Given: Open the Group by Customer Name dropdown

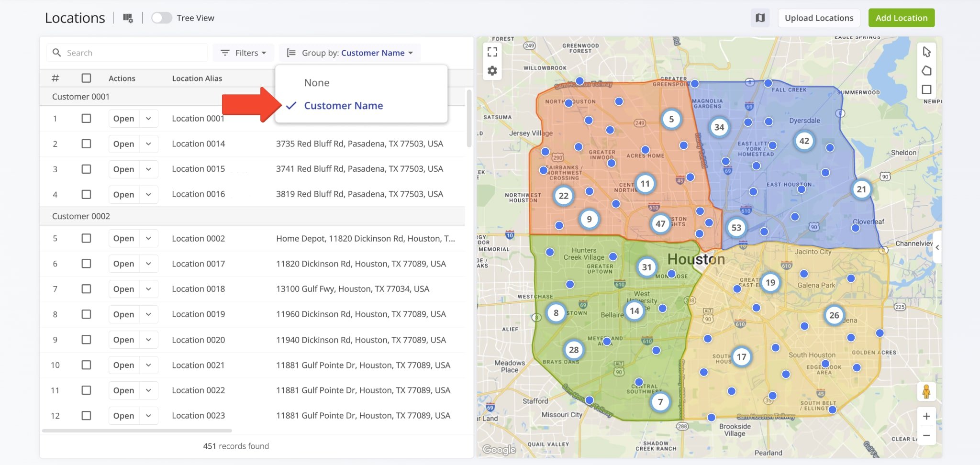Looking at the screenshot, I should pyautogui.click(x=350, y=53).
